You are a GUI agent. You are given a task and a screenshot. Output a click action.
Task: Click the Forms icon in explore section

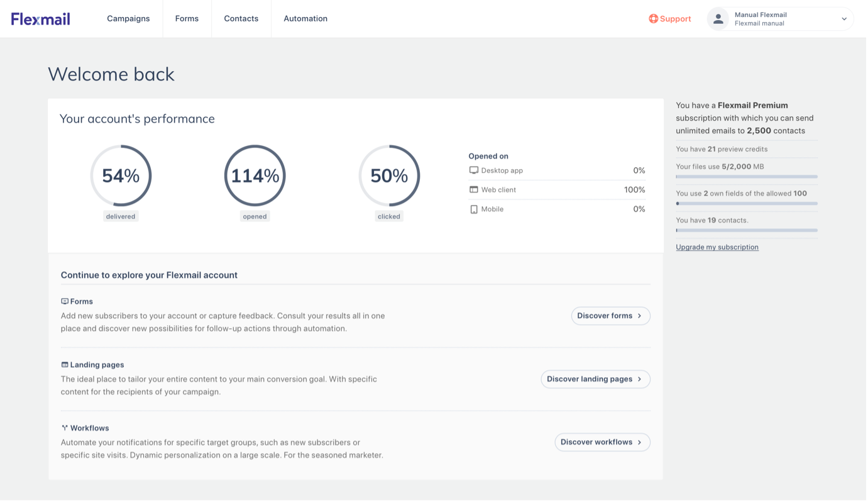tap(63, 301)
